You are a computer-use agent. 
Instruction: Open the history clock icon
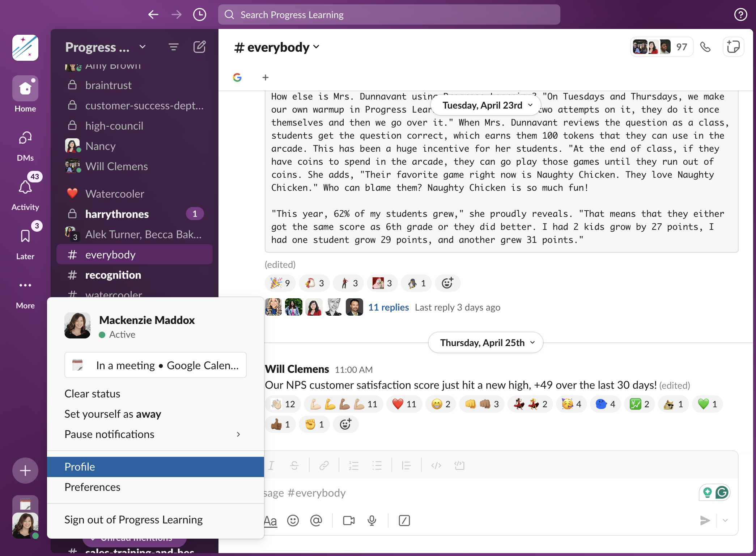pos(200,14)
